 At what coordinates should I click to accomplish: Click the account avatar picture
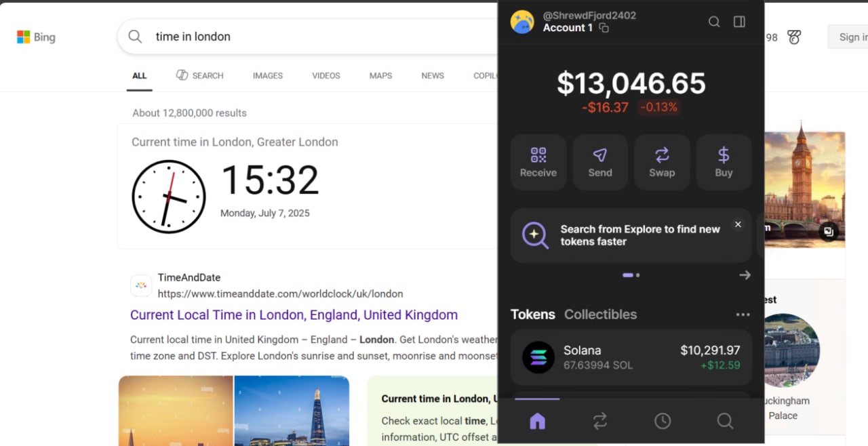click(x=522, y=22)
